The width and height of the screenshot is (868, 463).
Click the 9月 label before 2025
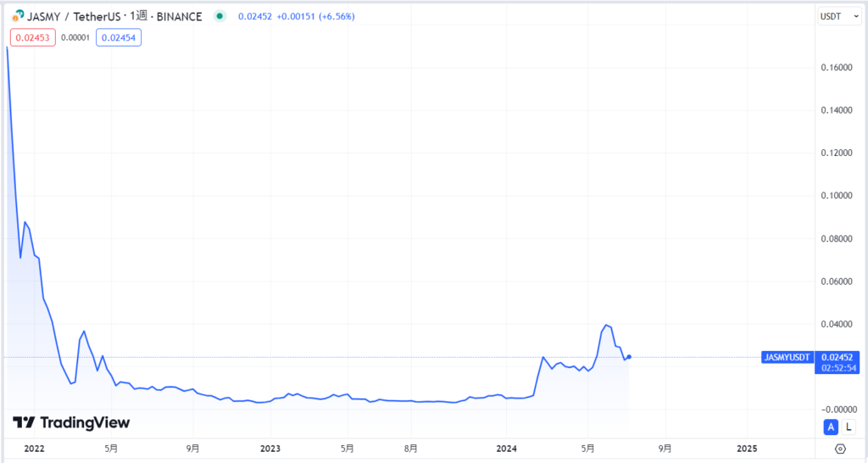coord(665,449)
